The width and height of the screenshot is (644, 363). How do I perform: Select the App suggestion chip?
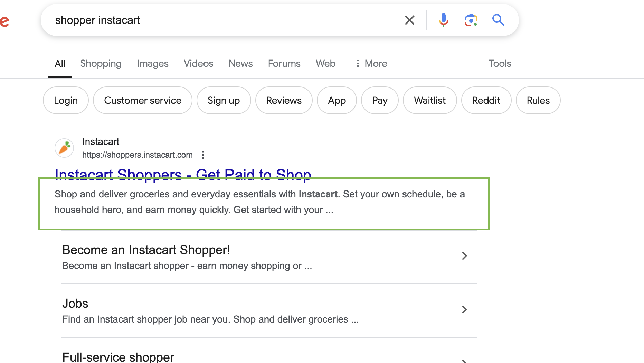pyautogui.click(x=337, y=100)
